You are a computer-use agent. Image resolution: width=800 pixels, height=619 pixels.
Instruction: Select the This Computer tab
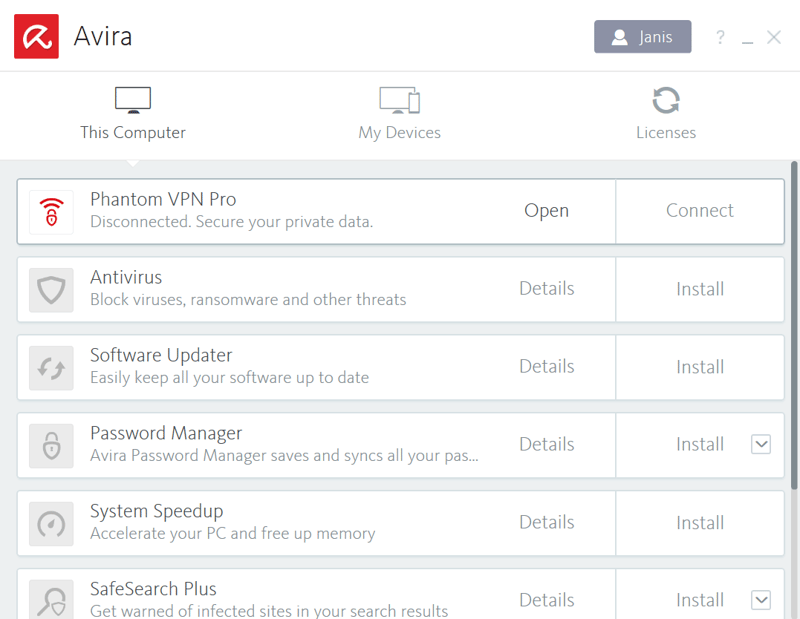tap(133, 113)
